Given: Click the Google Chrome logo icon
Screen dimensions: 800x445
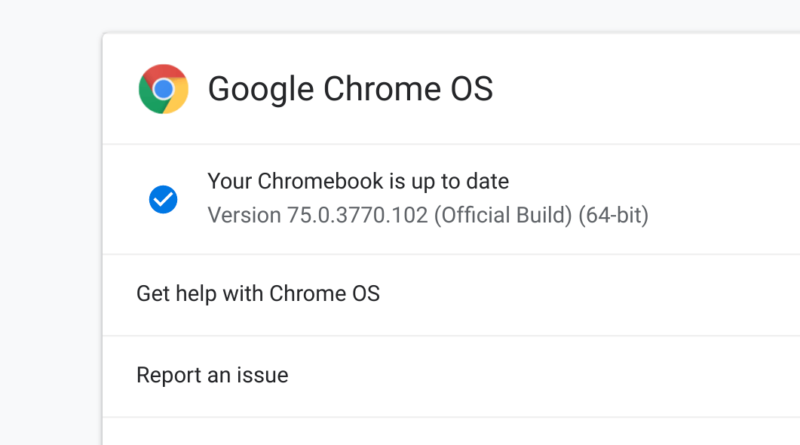Looking at the screenshot, I should (163, 89).
